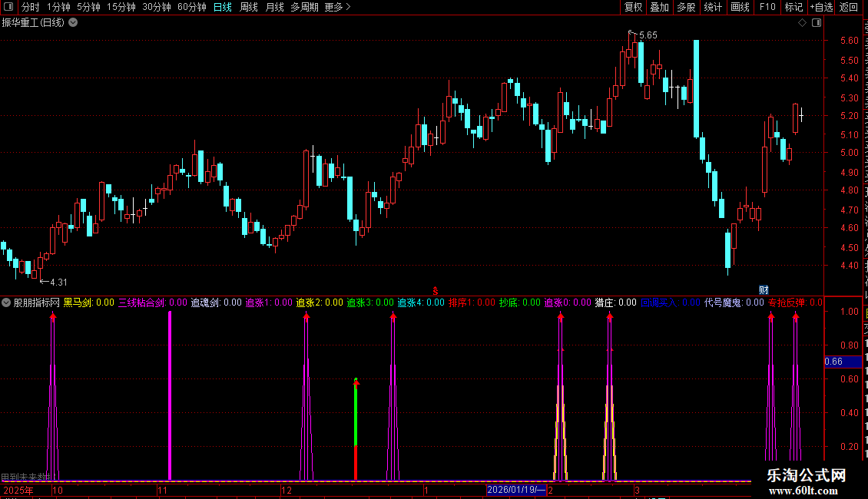Click the 5.65 high price label
Image resolution: width=868 pixels, height=499 pixels.
[648, 35]
